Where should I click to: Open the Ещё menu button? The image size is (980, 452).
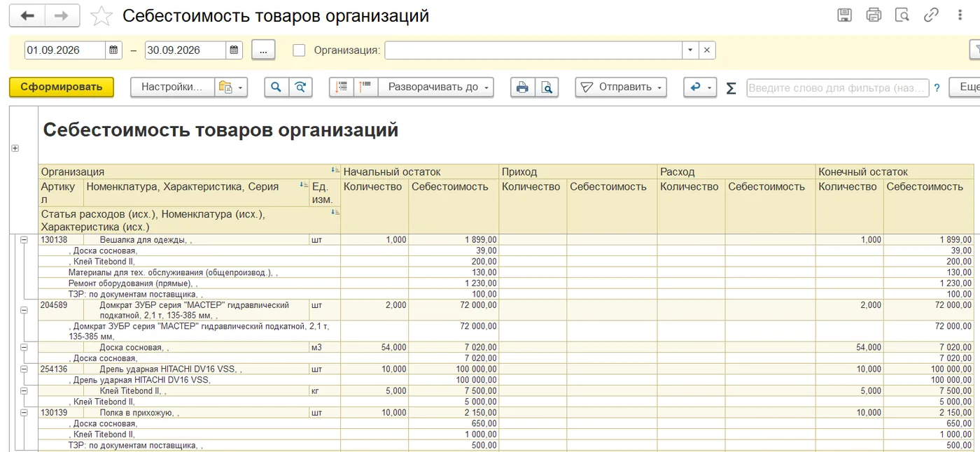(965, 87)
